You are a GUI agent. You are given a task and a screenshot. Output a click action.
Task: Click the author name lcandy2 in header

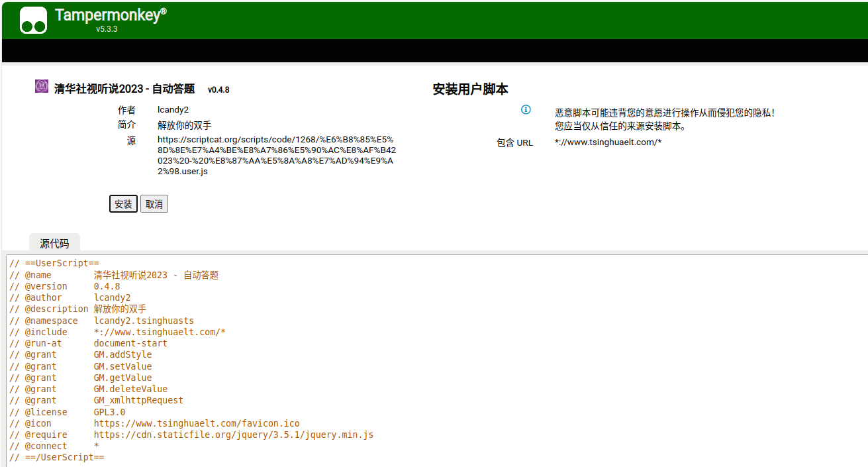click(173, 110)
